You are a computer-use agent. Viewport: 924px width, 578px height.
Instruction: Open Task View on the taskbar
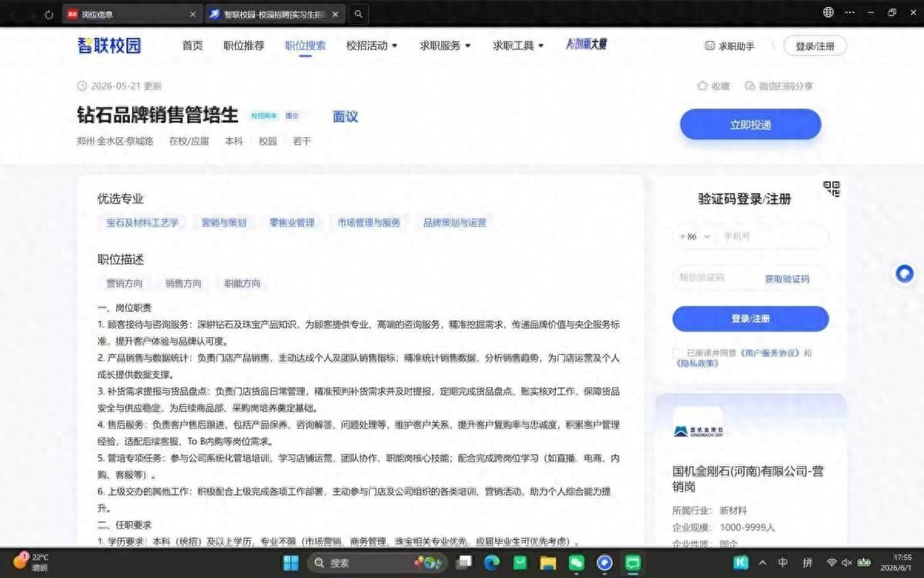(464, 563)
